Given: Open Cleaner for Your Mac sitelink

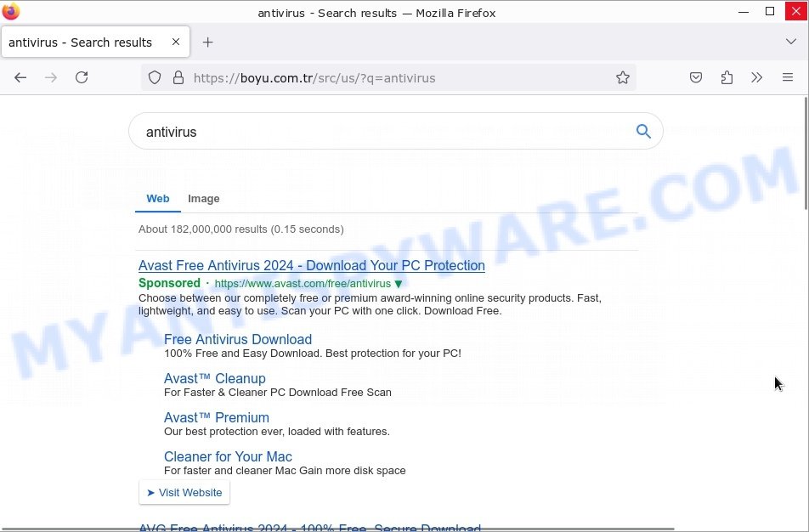Looking at the screenshot, I should coord(228,456).
